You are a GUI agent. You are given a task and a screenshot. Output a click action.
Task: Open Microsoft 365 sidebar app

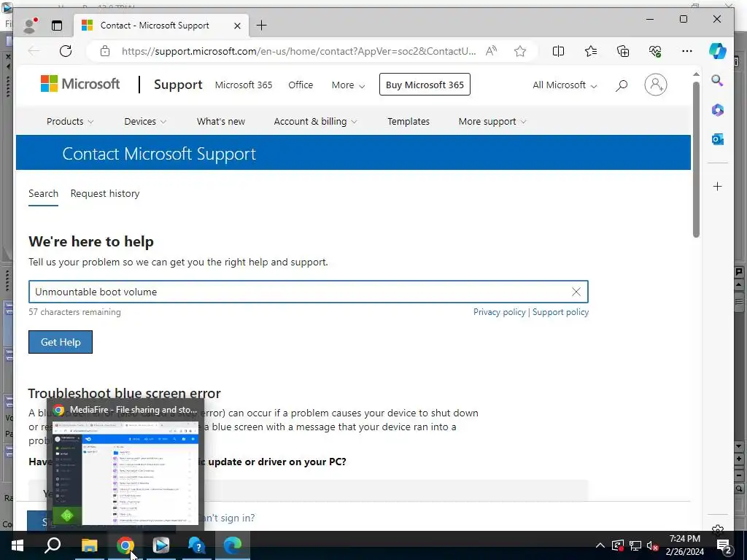tap(718, 110)
